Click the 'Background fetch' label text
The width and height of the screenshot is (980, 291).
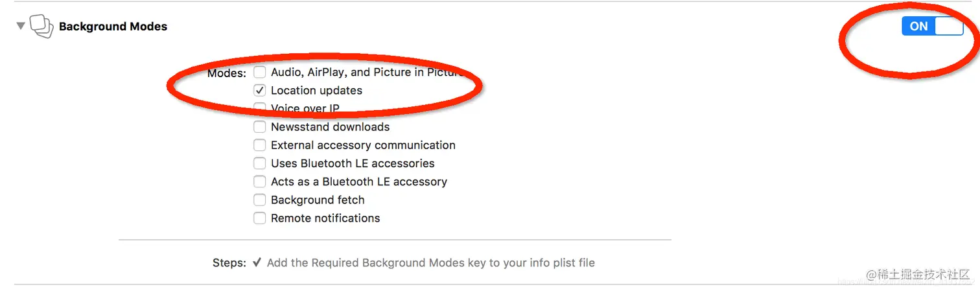tap(318, 200)
